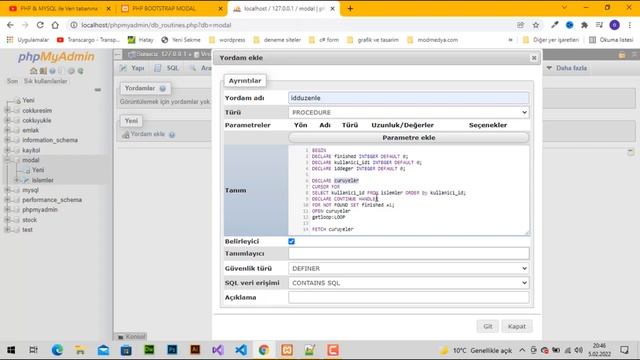Open the Türü PROCEDURE dropdown
The image size is (640, 360).
pos(409,112)
